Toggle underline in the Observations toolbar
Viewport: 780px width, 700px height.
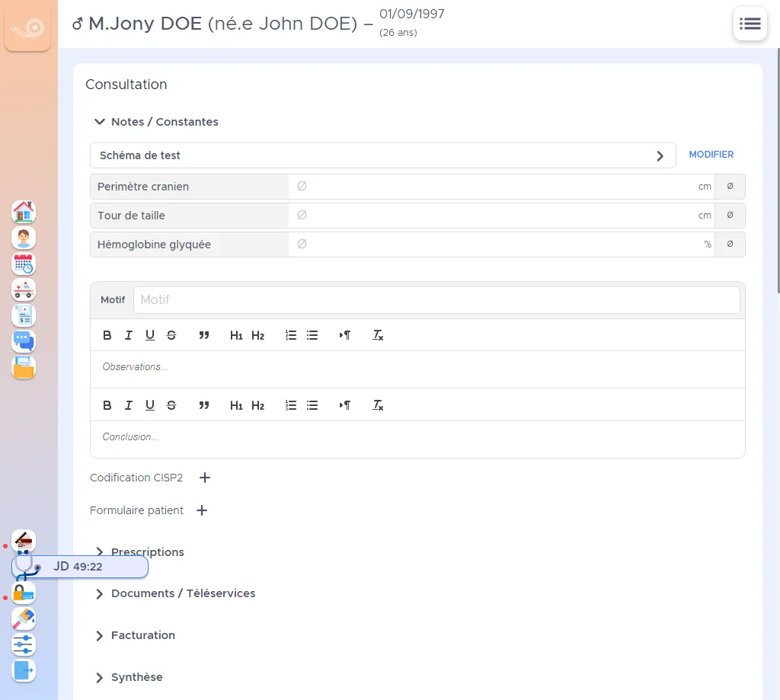coord(150,335)
